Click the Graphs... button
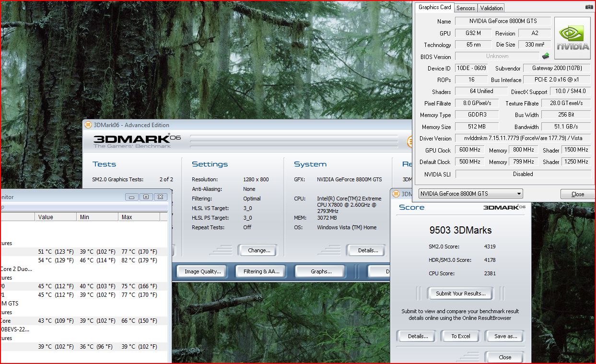Screen dimensions: 596x364 click(x=321, y=271)
